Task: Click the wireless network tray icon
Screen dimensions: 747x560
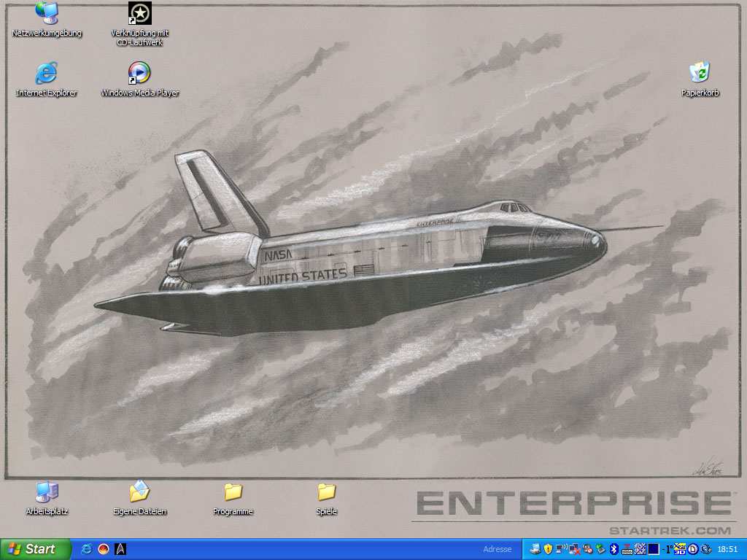Action: point(561,549)
